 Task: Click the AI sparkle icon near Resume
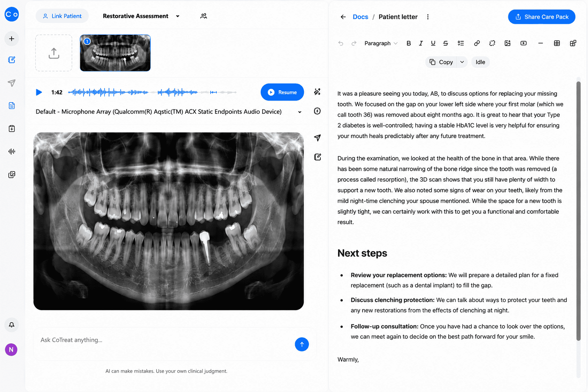coord(317,91)
